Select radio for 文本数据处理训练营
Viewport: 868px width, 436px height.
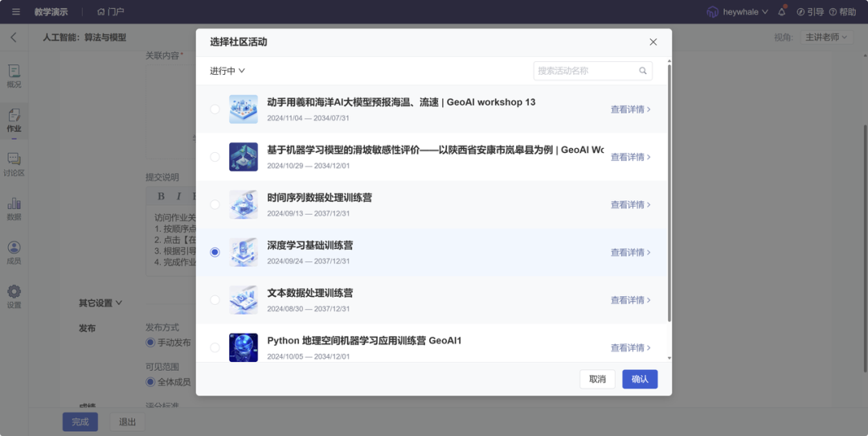215,300
